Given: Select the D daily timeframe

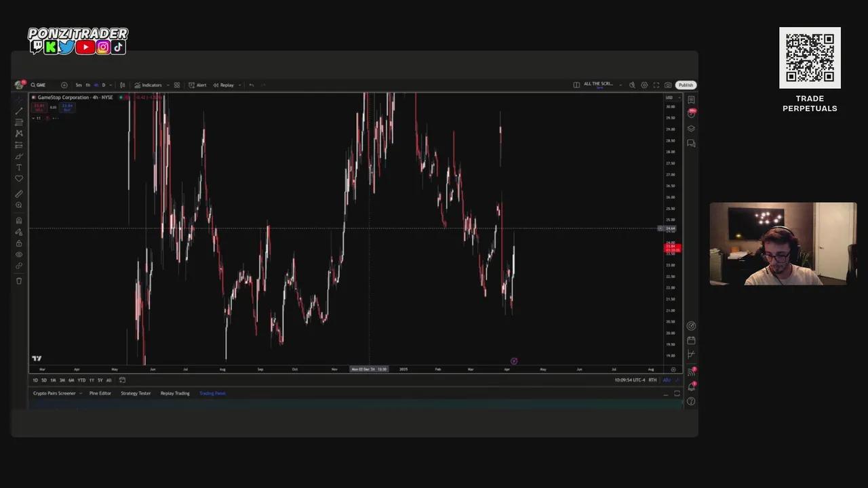Looking at the screenshot, I should pos(104,85).
